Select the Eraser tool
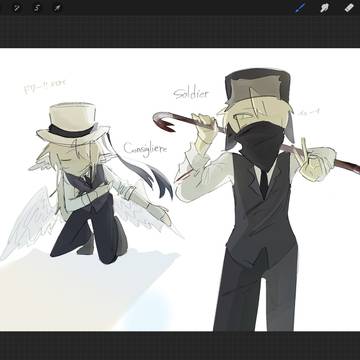360x360 pixels. coord(348,8)
